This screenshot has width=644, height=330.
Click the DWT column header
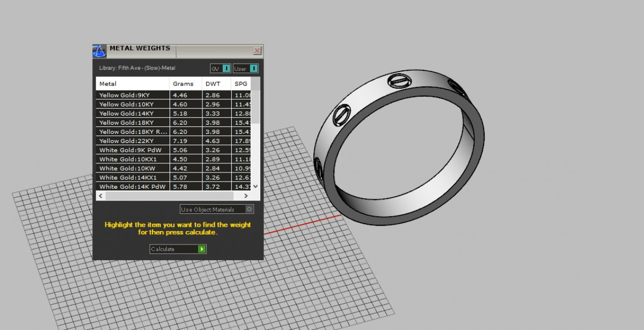click(216, 84)
